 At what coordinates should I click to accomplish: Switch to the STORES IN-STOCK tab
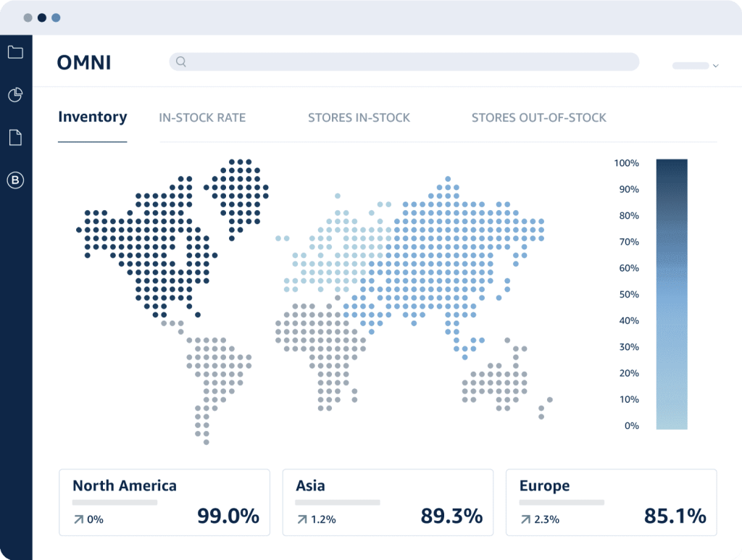[x=359, y=118]
